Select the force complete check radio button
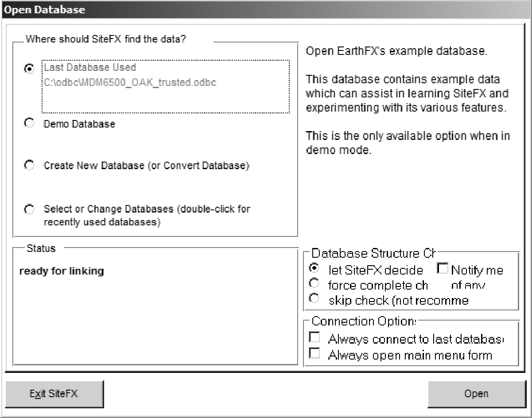 (314, 284)
